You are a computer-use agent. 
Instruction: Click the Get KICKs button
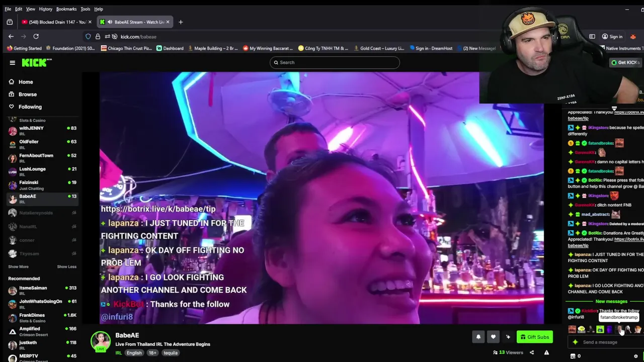point(625,62)
